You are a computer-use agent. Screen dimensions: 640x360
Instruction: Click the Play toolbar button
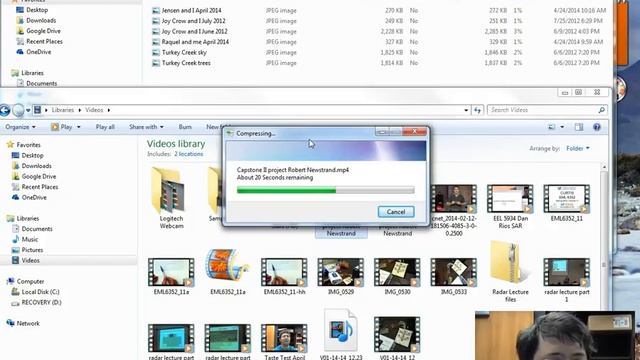tap(61, 127)
